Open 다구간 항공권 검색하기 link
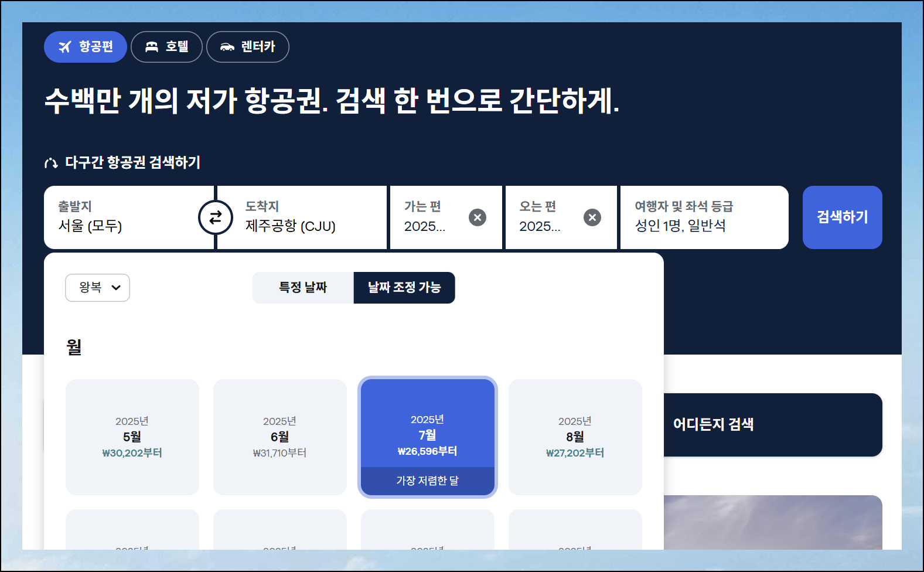924x572 pixels. (122, 162)
